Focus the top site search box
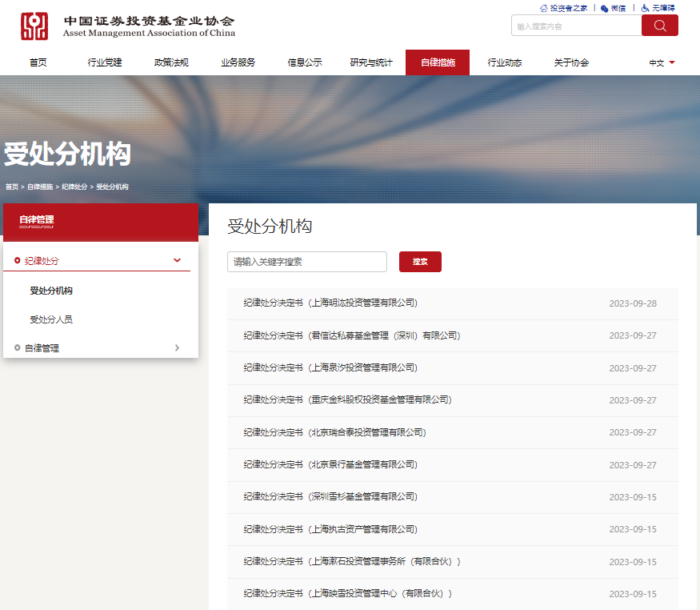700x610 pixels. [x=576, y=26]
